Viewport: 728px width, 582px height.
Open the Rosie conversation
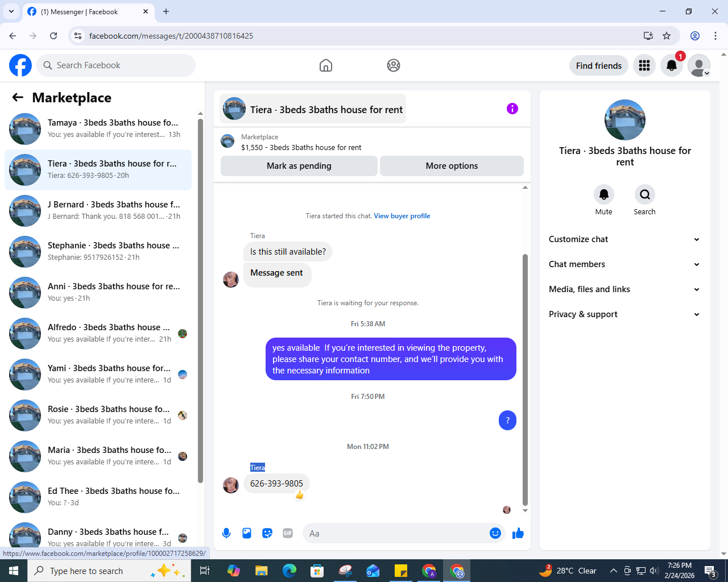(x=98, y=415)
